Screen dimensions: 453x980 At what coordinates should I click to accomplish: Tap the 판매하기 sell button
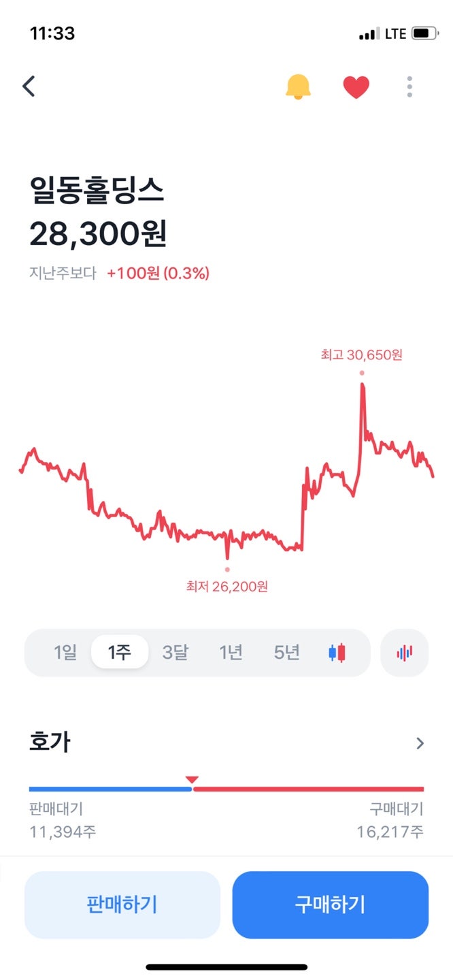[122, 904]
